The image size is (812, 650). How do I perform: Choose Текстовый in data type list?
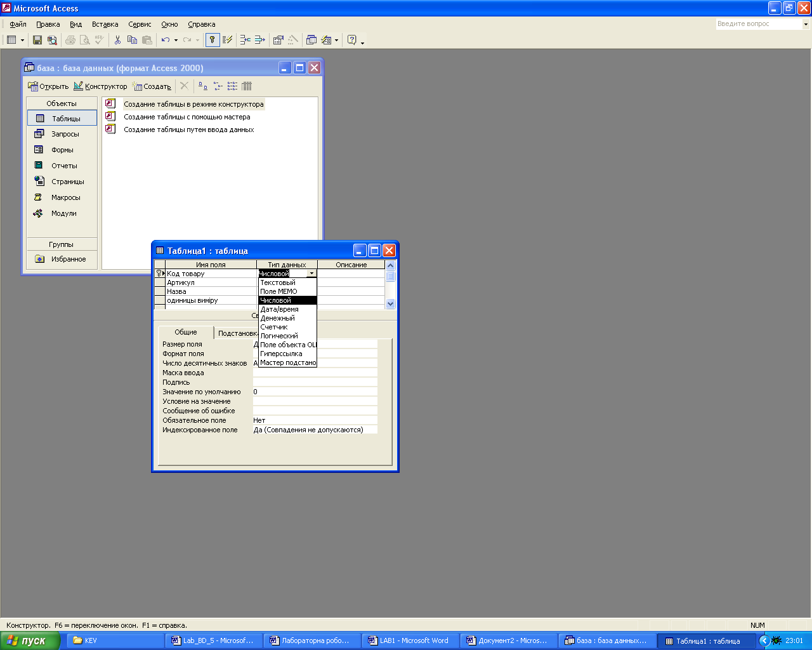287,282
